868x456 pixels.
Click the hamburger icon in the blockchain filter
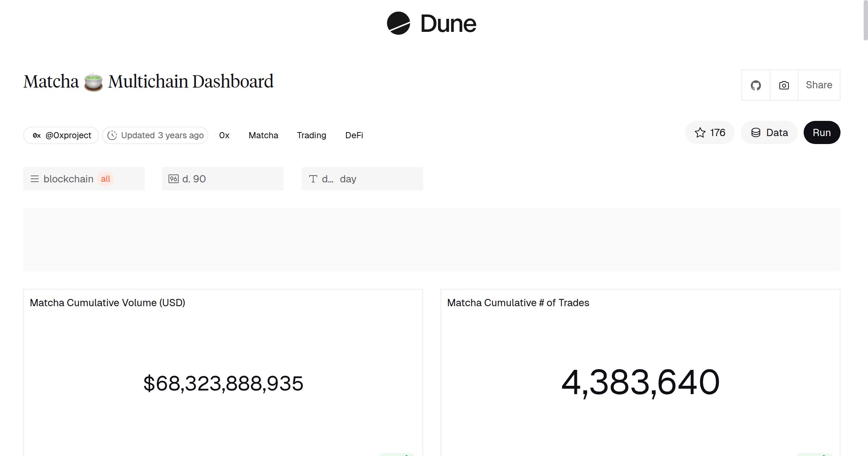35,178
